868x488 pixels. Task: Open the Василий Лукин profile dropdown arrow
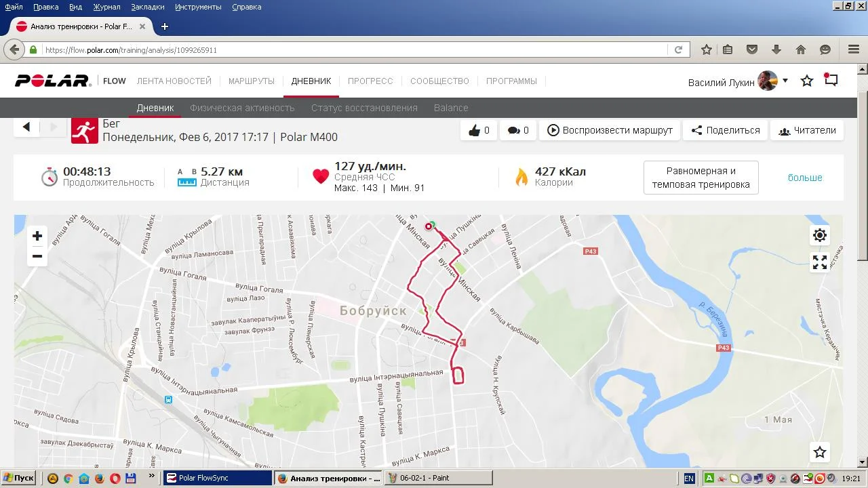(785, 81)
